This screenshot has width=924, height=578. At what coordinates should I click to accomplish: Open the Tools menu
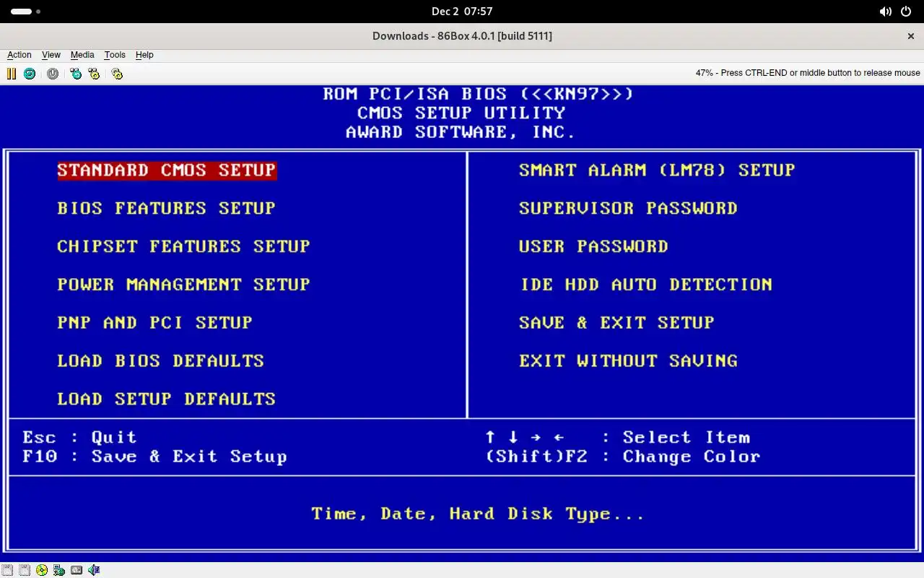pyautogui.click(x=115, y=55)
